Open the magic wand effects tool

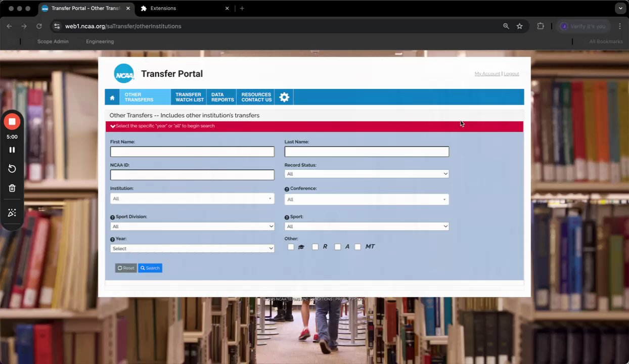[x=12, y=213]
